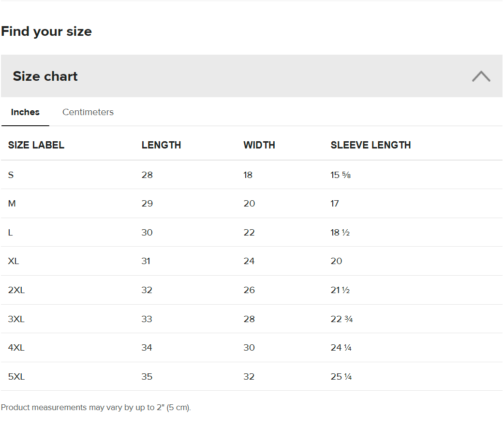Click the 15 ⅝ sleeve length value
504x428 pixels.
341,175
